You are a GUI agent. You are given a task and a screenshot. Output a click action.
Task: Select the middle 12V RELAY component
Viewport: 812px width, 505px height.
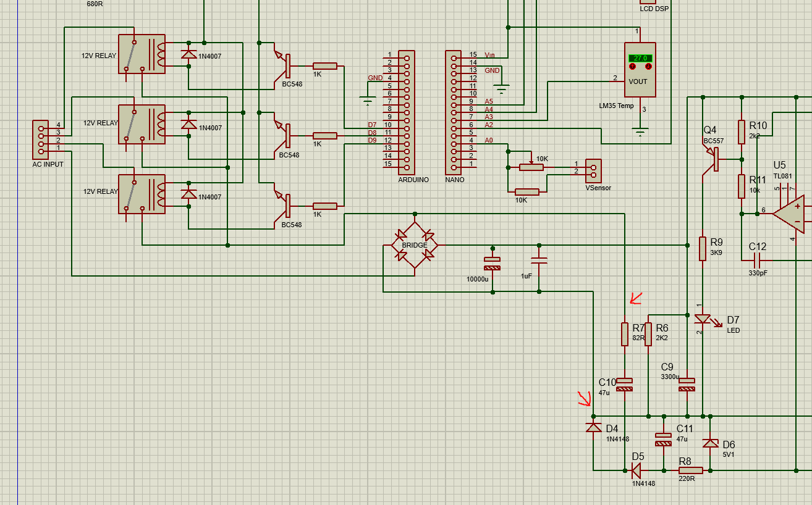point(142,124)
